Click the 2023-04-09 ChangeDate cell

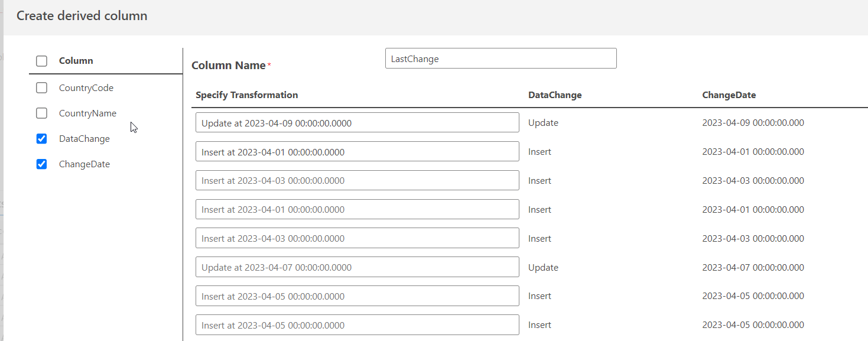tap(753, 123)
